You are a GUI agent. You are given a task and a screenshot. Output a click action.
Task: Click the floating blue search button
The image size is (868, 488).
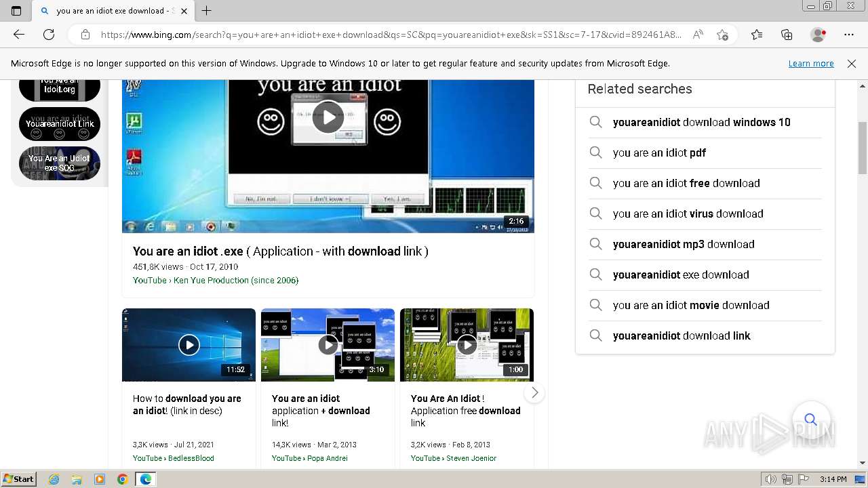tap(810, 420)
